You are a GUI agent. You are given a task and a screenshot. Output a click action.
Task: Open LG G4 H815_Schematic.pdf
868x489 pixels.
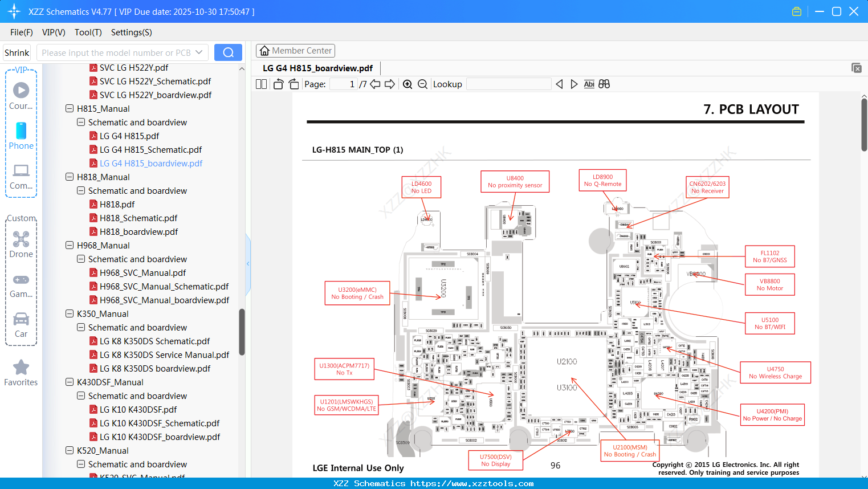(x=146, y=149)
